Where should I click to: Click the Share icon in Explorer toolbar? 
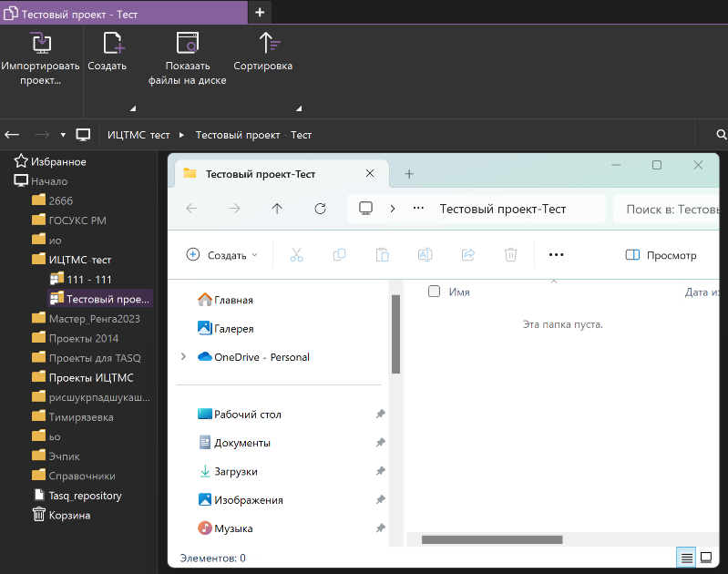(468, 254)
